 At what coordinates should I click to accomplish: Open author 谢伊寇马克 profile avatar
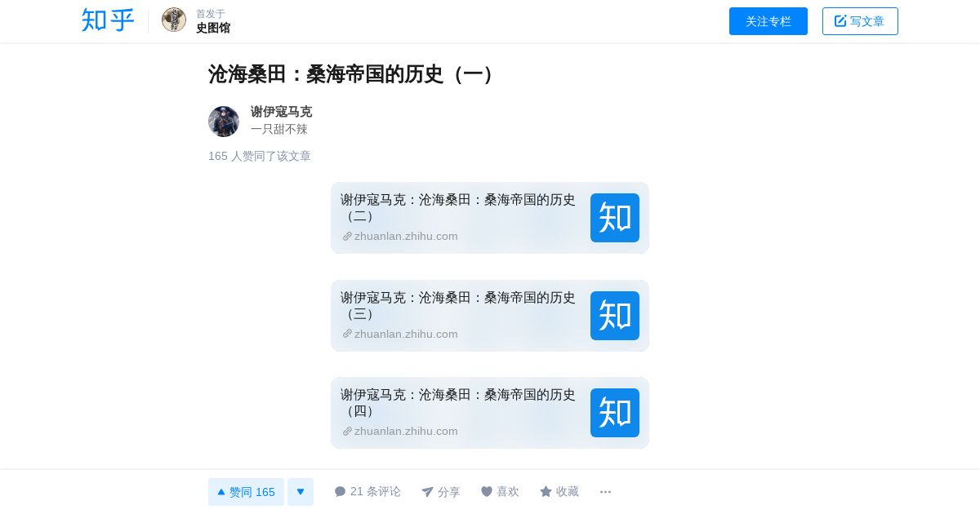[224, 122]
